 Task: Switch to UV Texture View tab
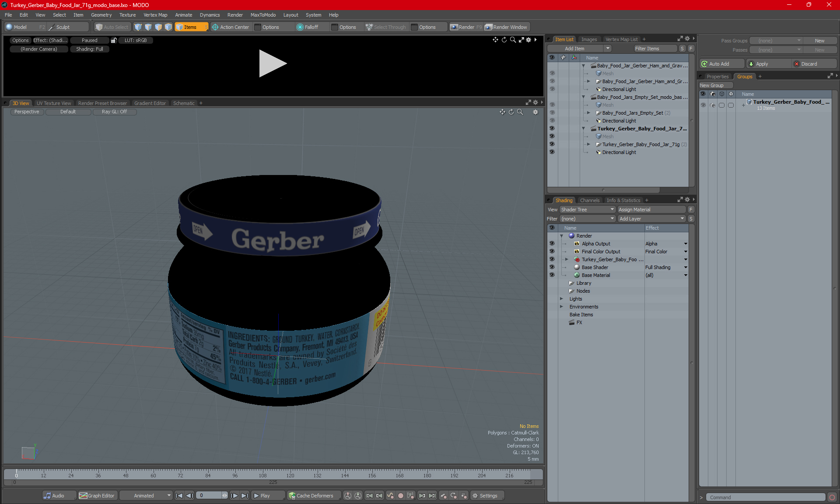point(53,103)
